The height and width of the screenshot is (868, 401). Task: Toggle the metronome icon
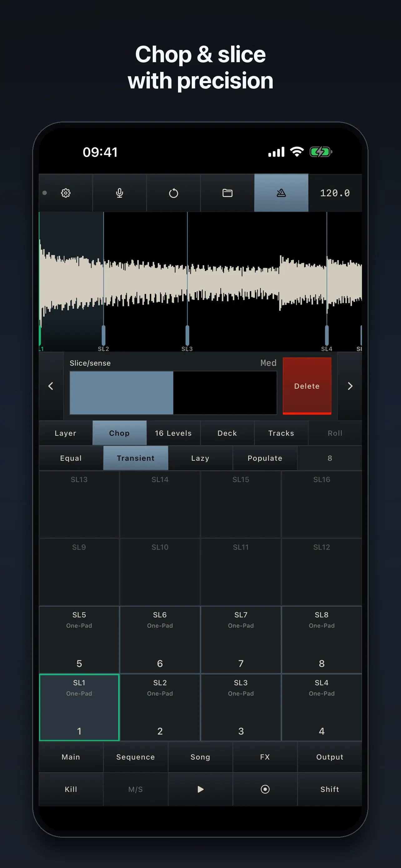pos(281,193)
